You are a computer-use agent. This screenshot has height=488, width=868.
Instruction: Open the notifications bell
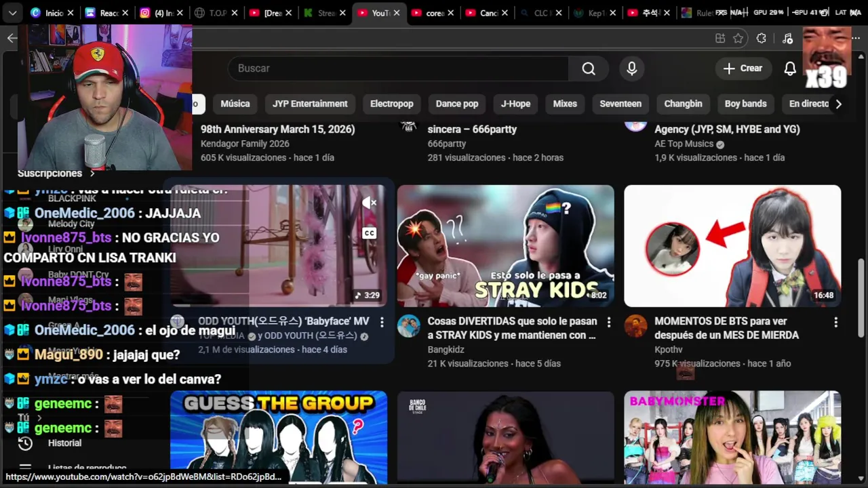click(x=790, y=68)
